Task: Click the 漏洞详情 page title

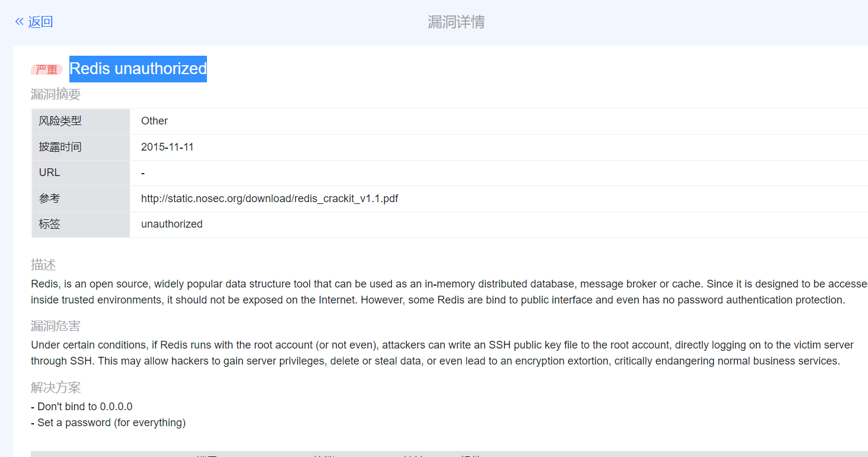Action: pos(455,21)
